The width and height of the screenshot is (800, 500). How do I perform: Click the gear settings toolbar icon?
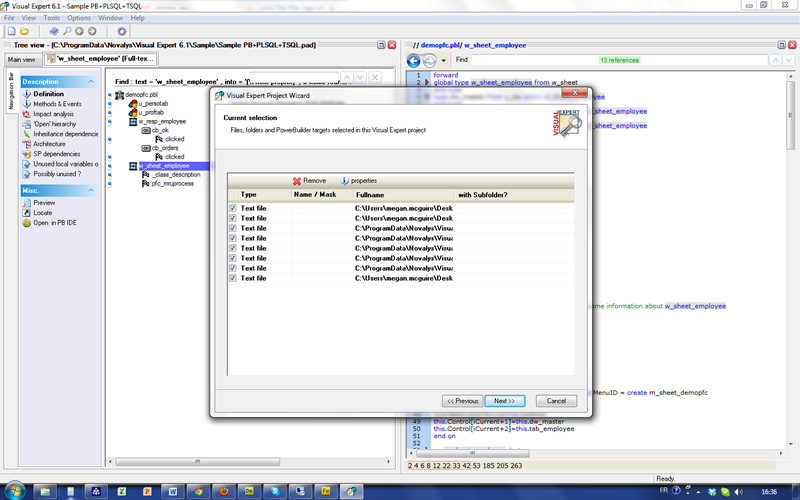point(122,31)
